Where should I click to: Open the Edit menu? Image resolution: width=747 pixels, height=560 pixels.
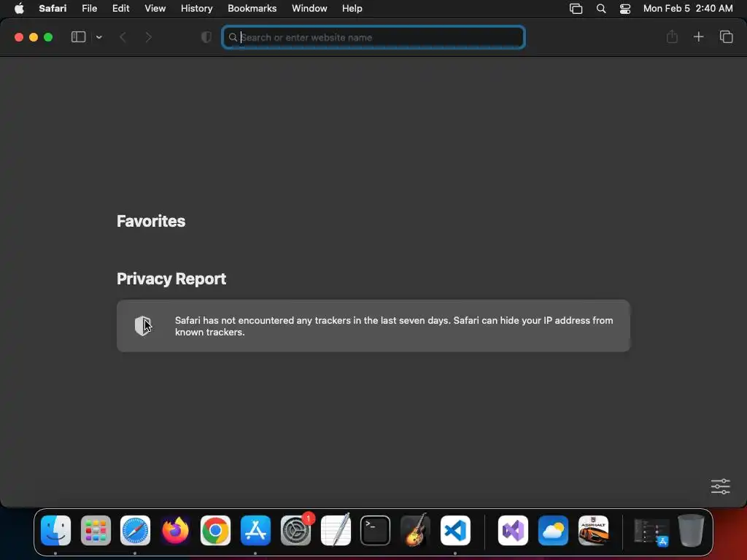point(120,8)
